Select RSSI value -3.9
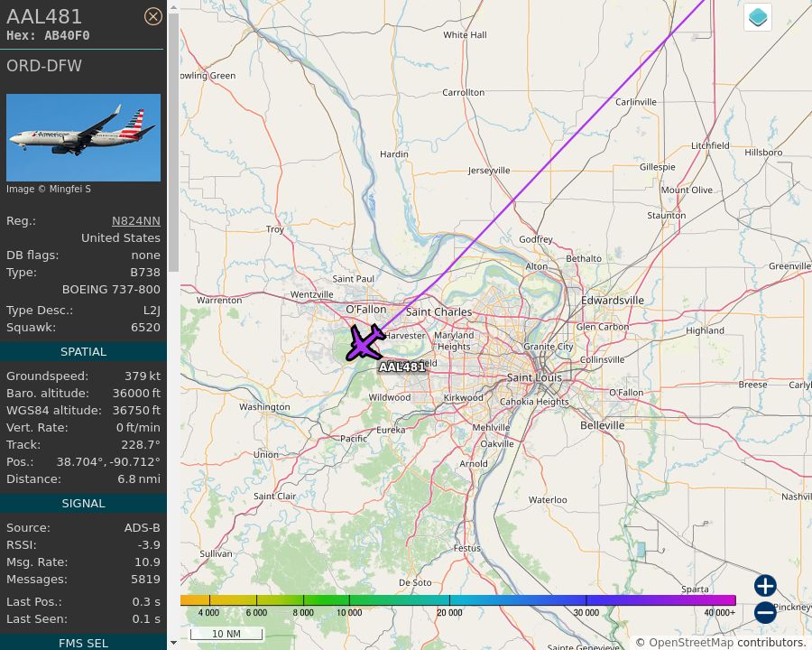 pos(149,544)
